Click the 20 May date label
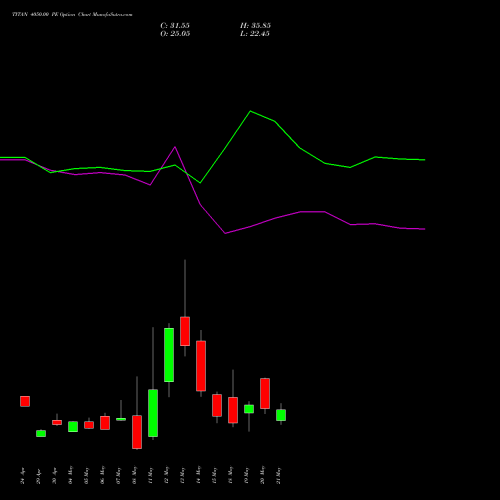Screen dimensions: 500x500 point(262,475)
